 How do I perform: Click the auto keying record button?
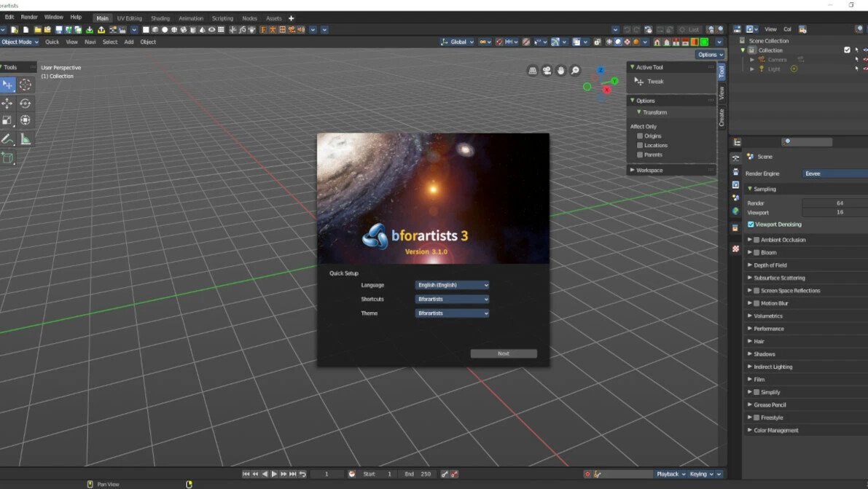click(587, 474)
